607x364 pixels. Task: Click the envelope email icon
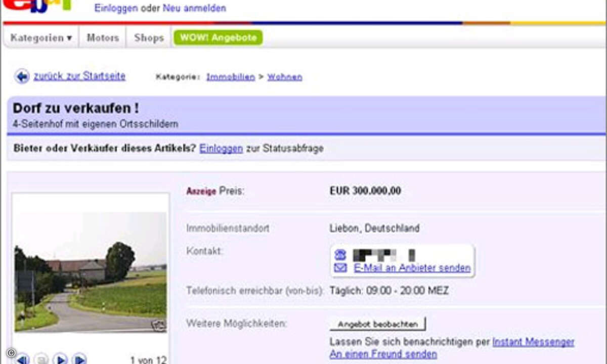tap(340, 268)
